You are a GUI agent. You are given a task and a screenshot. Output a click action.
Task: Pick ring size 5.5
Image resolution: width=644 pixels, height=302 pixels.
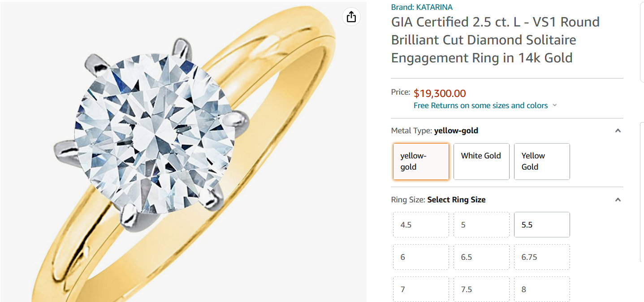click(542, 225)
